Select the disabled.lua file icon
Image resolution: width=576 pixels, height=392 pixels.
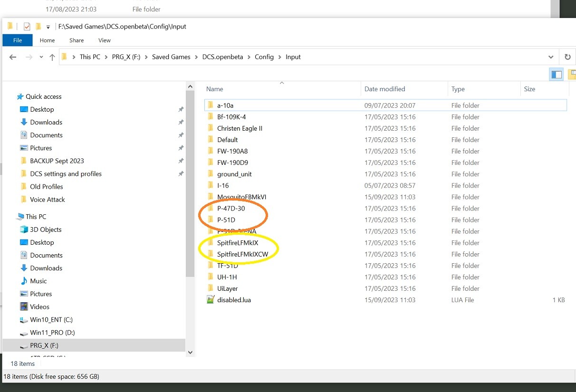(x=211, y=300)
